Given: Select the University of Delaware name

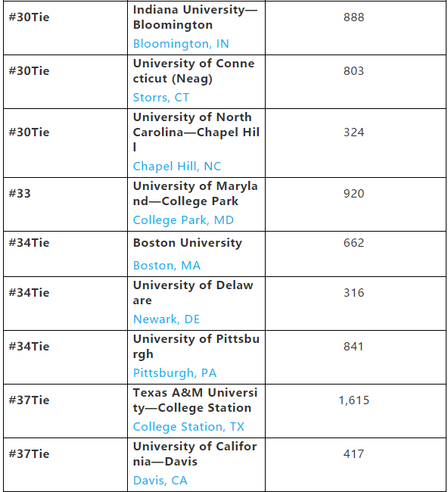Looking at the screenshot, I should [193, 293].
